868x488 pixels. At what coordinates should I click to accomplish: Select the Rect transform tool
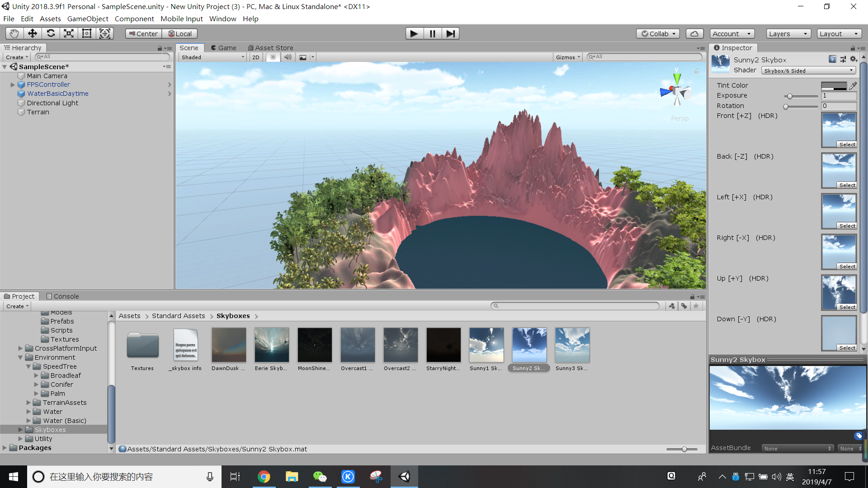click(87, 33)
